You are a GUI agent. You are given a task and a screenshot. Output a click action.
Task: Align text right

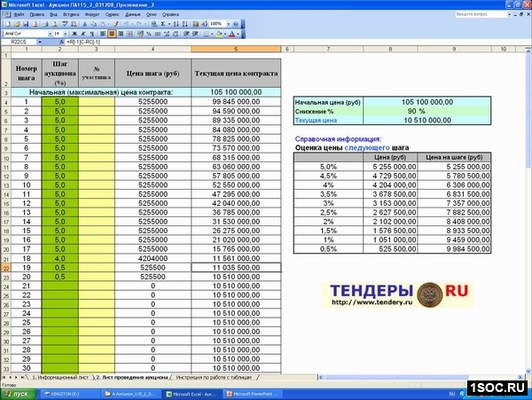pos(121,34)
